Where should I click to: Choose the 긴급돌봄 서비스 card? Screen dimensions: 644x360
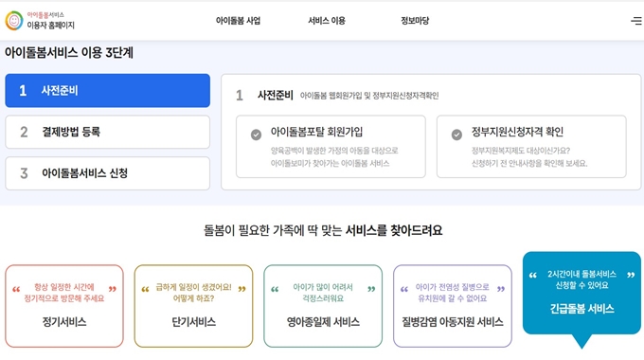click(581, 294)
